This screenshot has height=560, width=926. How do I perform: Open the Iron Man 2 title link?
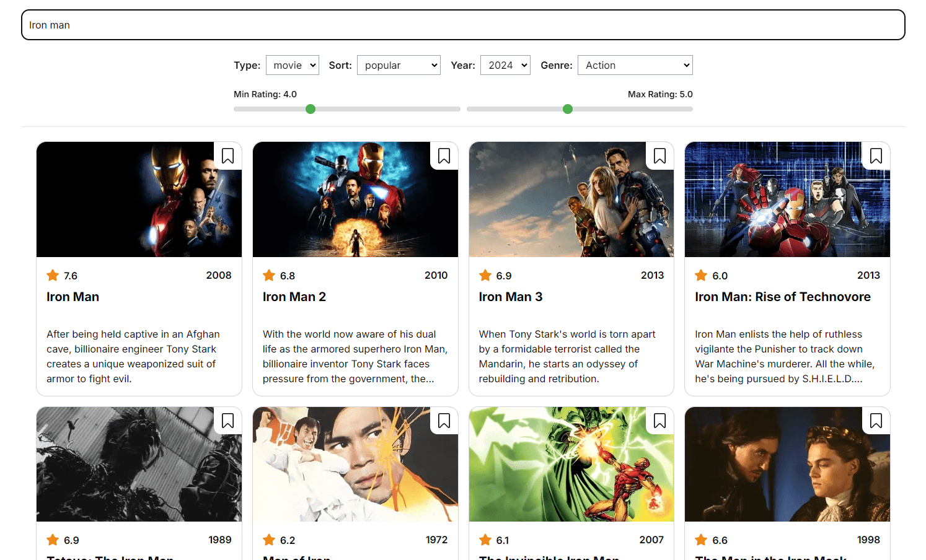click(x=294, y=297)
